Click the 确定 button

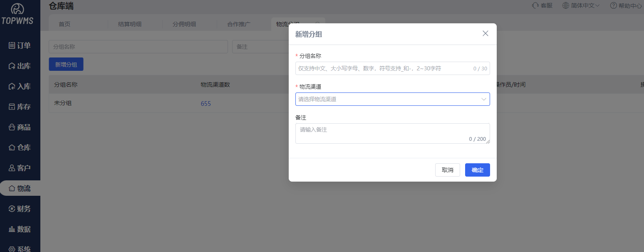[x=478, y=170]
